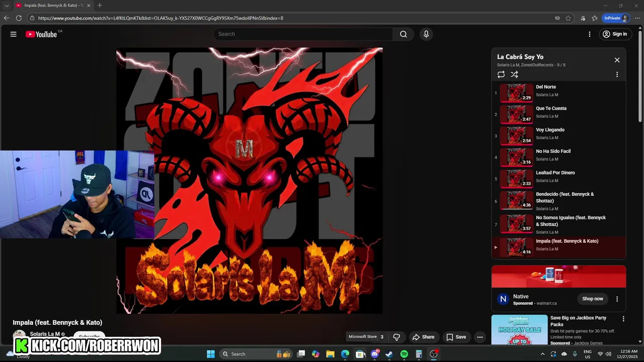
Task: Click the YouTube search magnifier button
Action: pos(404,34)
